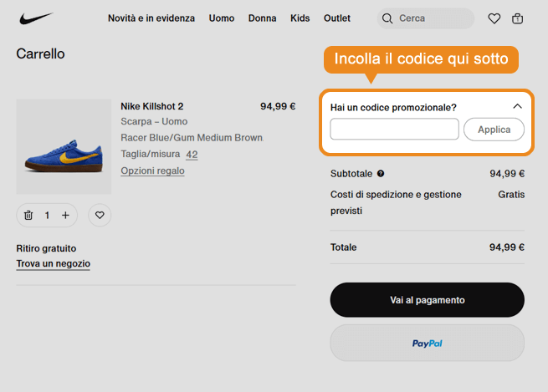Click Vai al pagamento button
Screen dimensions: 548x392
(427, 300)
